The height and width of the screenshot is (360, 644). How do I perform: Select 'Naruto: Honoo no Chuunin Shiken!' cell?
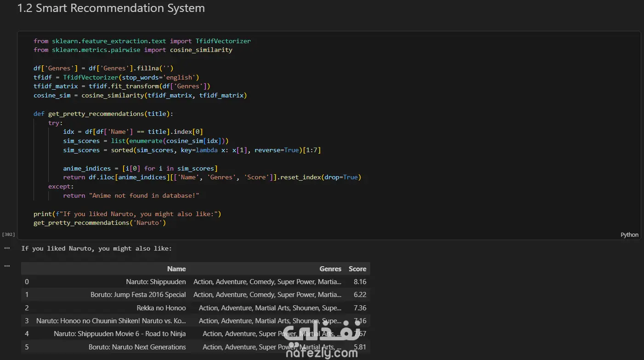pos(111,321)
